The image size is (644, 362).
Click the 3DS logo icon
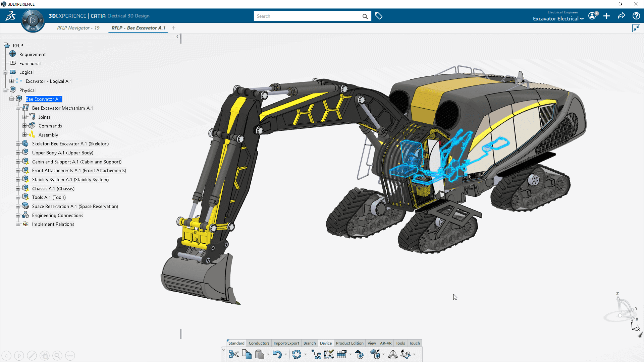[x=10, y=16]
